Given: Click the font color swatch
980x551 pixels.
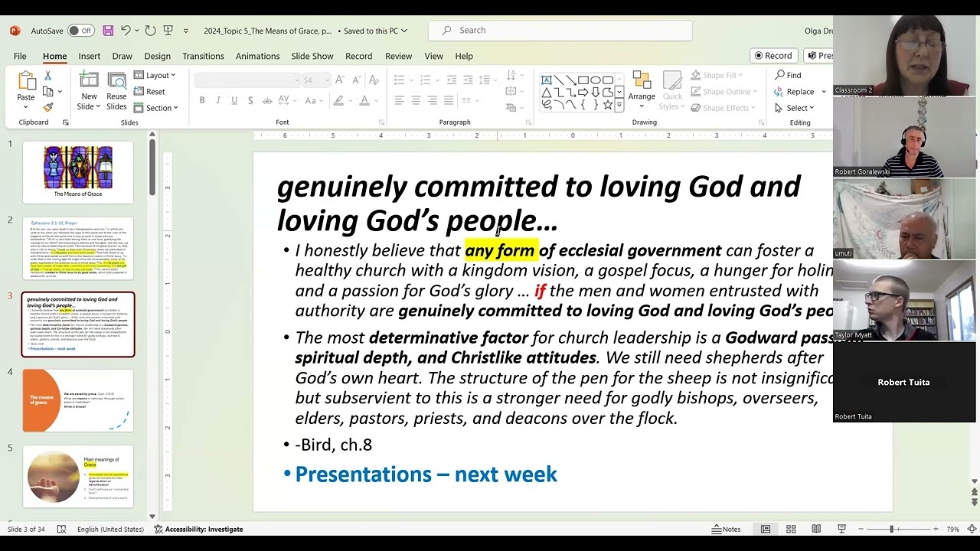Looking at the screenshot, I should tap(364, 100).
